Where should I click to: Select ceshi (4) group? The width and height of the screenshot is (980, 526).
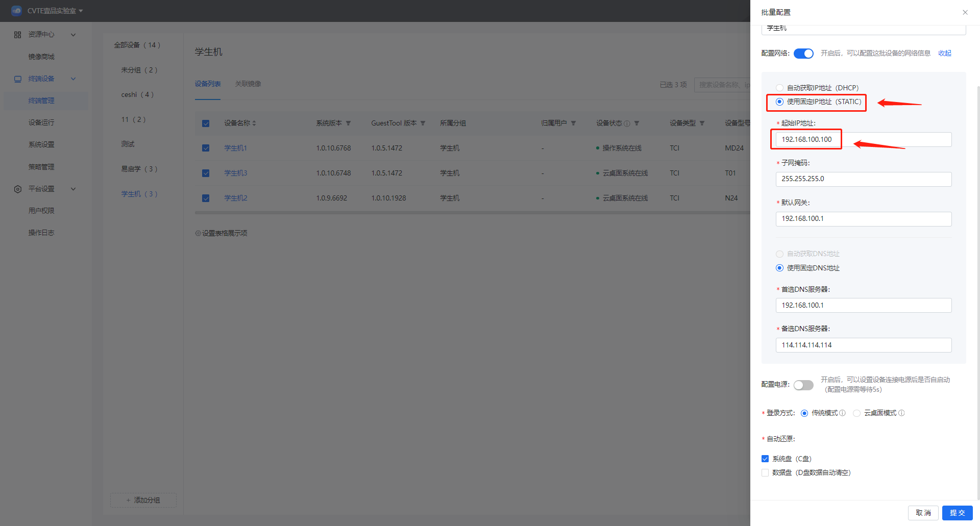pyautogui.click(x=137, y=94)
